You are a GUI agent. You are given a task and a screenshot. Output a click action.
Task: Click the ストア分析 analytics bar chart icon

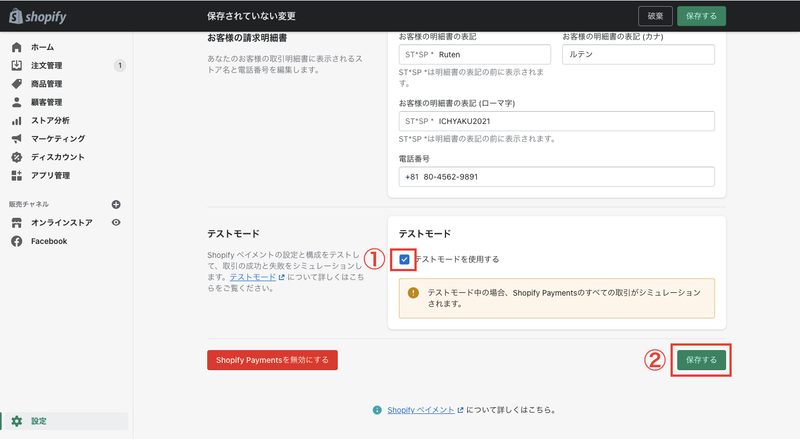(x=16, y=120)
